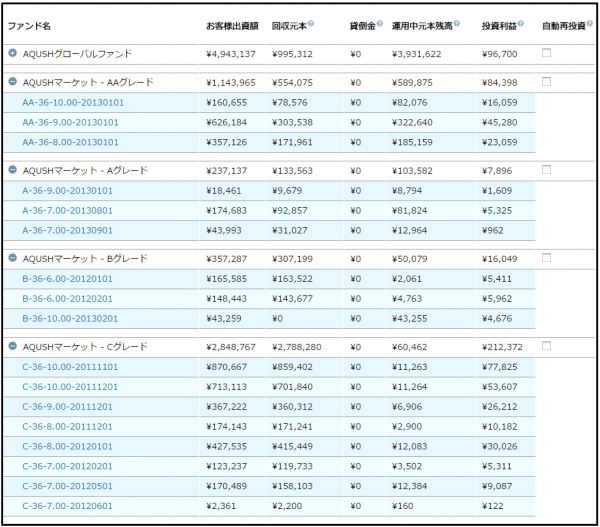This screenshot has height=527, width=600.
Task: Collapse the AQUSHマーケット - AAグレード group
Action: (13, 82)
